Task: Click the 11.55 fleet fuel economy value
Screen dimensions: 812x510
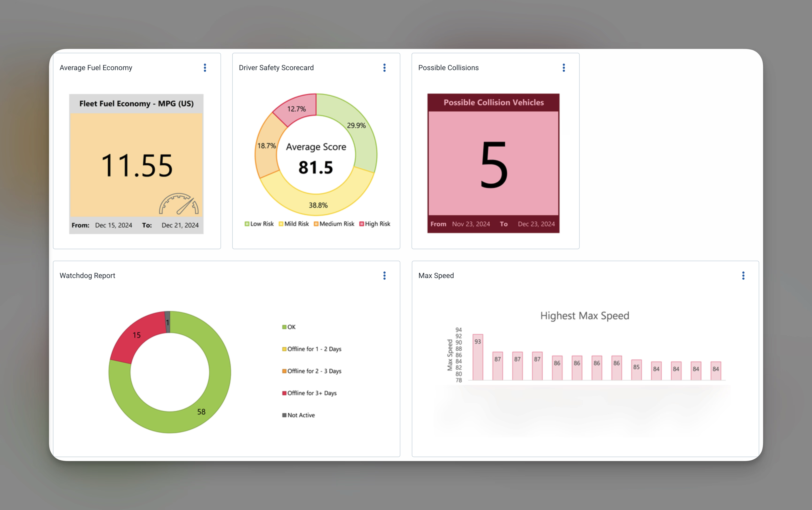Action: [137, 165]
